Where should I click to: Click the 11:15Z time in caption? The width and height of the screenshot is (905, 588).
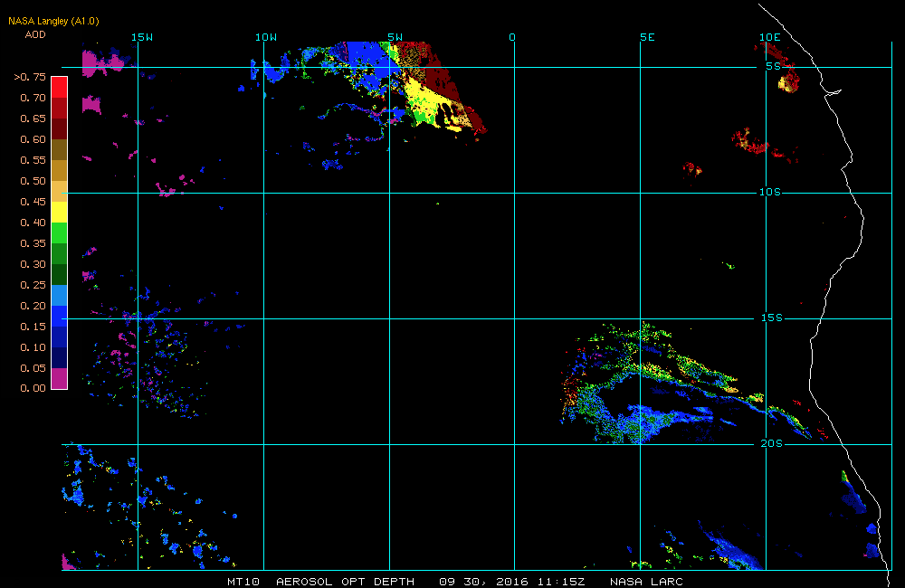[561, 582]
